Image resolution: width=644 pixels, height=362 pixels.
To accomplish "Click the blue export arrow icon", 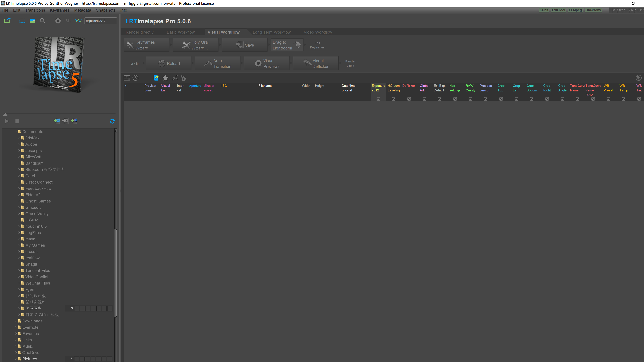I will (156, 78).
